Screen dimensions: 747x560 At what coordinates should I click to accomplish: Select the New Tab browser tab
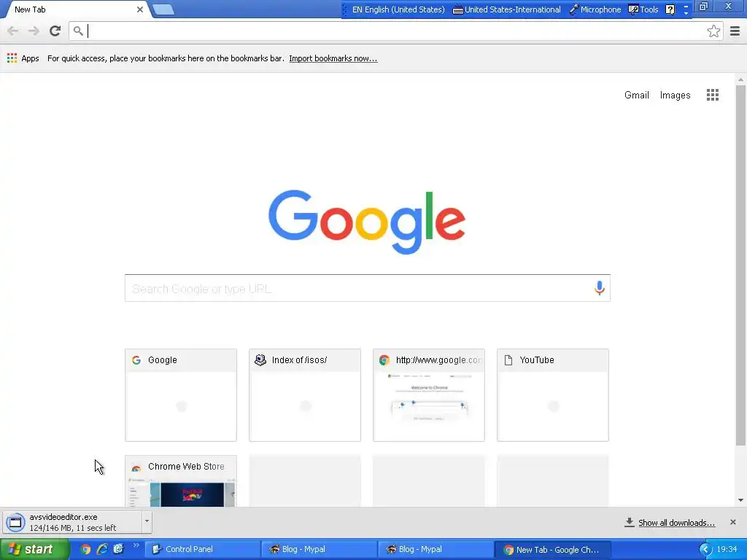pyautogui.click(x=76, y=9)
